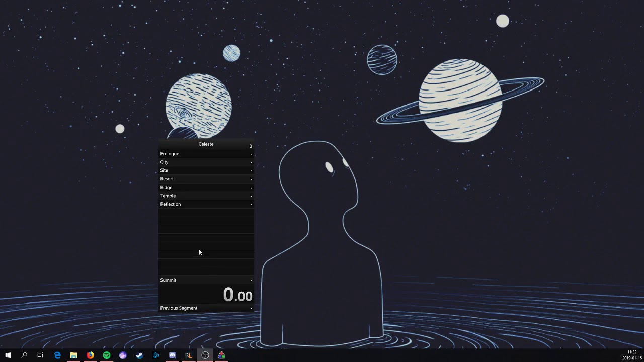
Task: Open the purple circular app on the taskbar
Action: (x=123, y=355)
